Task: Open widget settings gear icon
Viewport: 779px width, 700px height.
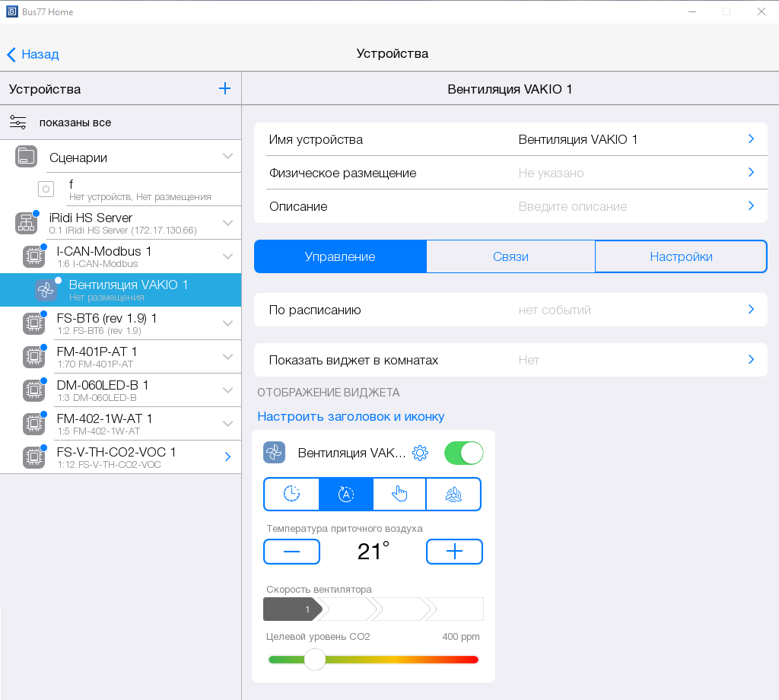Action: 420,453
